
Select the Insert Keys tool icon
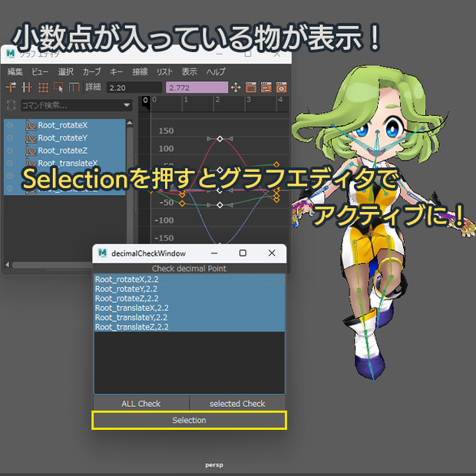click(x=27, y=87)
